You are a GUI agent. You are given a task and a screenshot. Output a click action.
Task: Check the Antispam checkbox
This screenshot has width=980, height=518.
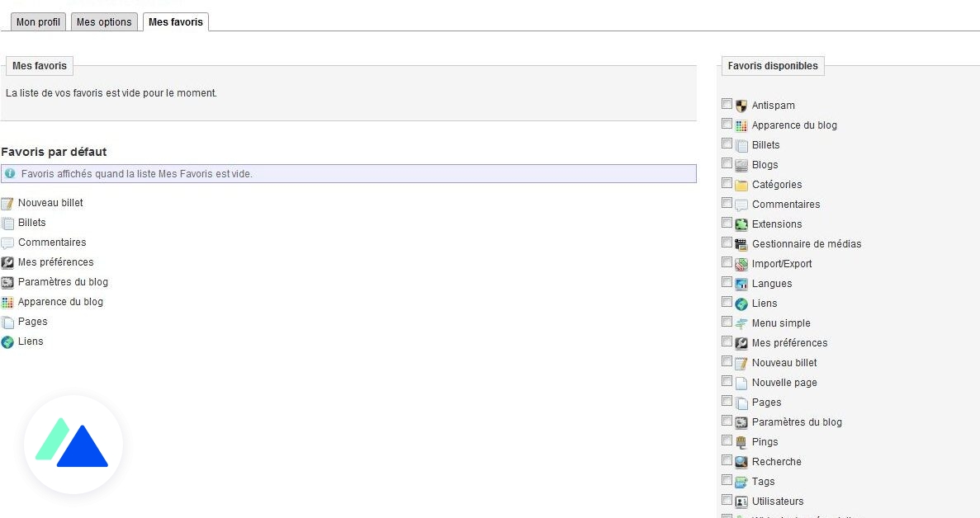727,103
